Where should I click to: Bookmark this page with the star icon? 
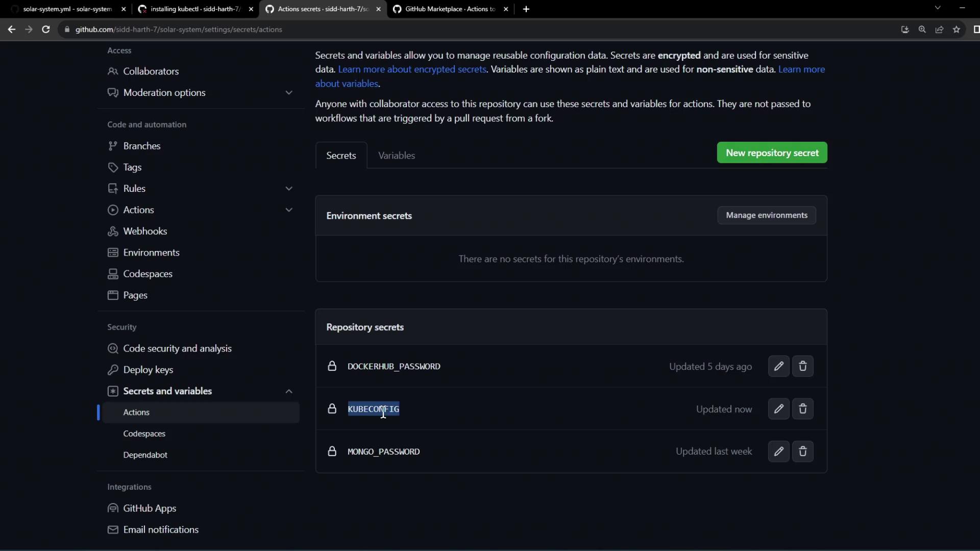[957, 30]
